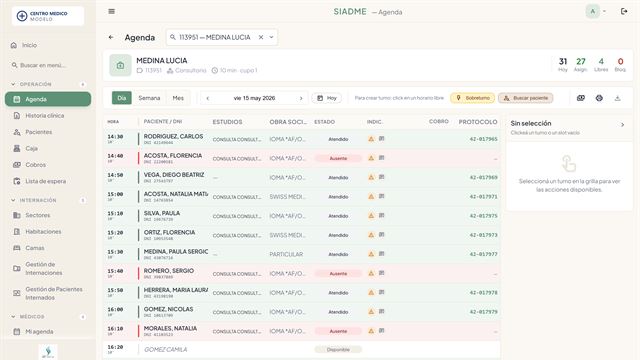Select the Día view toggle
Screen dimensions: 640x360
pyautogui.click(x=122, y=98)
